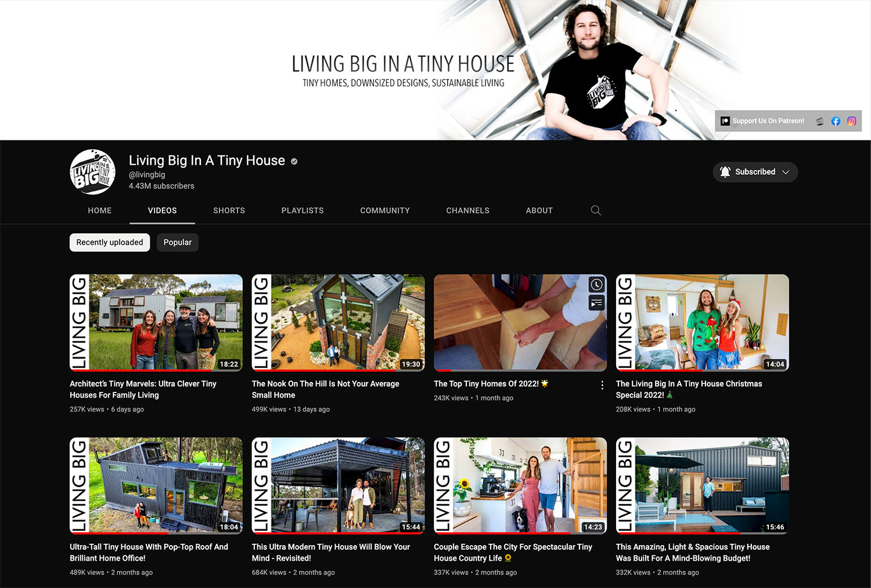Click the notification bell on Subscribed button

(x=725, y=172)
